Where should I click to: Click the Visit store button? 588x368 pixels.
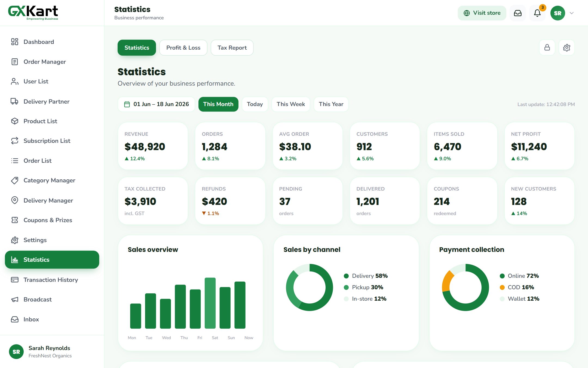tap(482, 13)
